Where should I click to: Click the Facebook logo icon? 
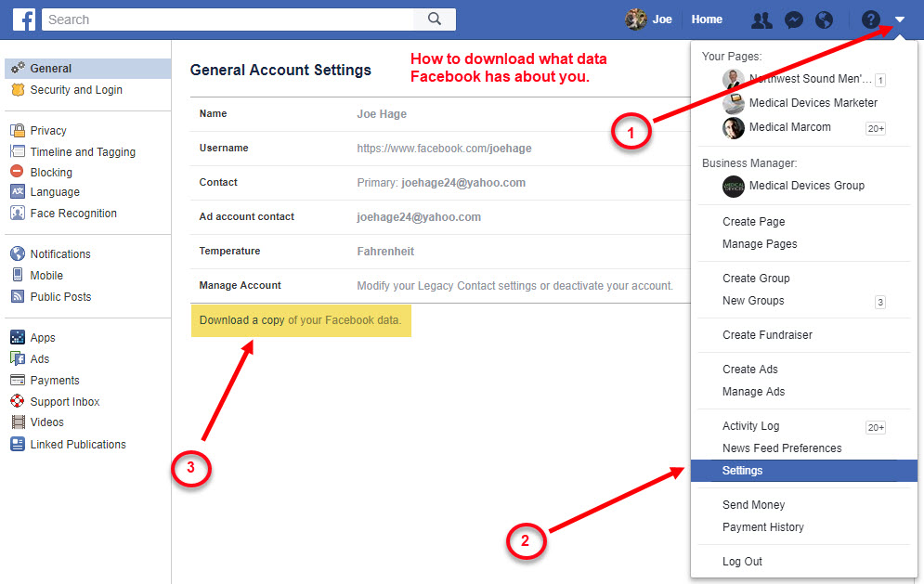(x=24, y=19)
